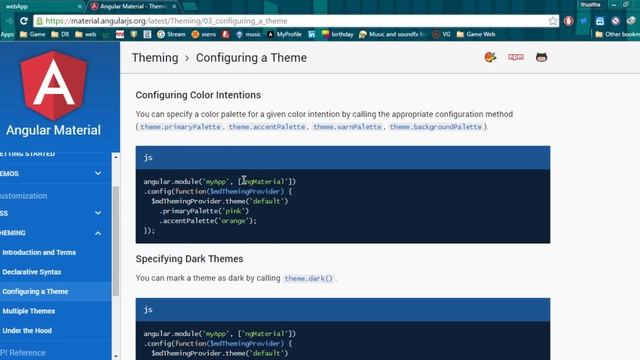Open the red flame bookmark icon
This screenshot has width=640, height=360.
[x=226, y=34]
